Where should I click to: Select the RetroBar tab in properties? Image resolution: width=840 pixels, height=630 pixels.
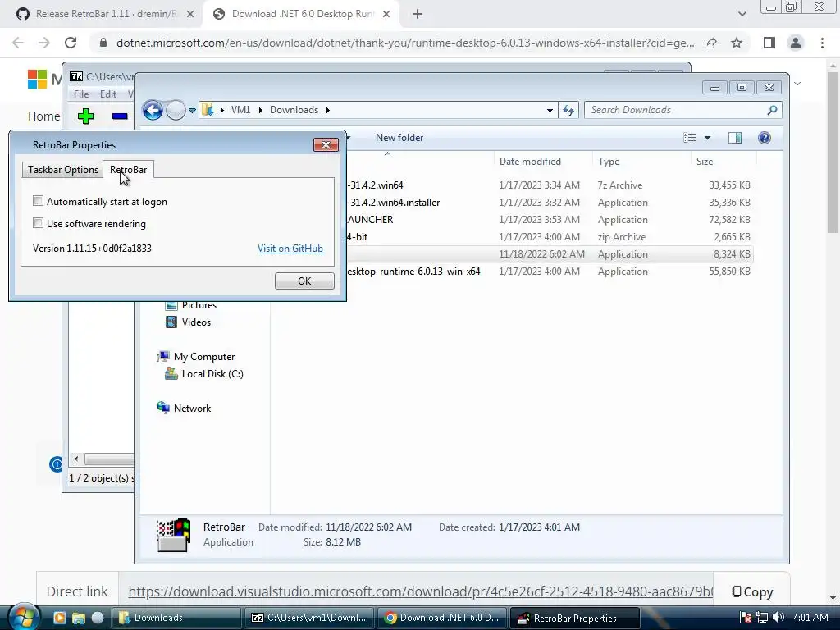(x=129, y=169)
